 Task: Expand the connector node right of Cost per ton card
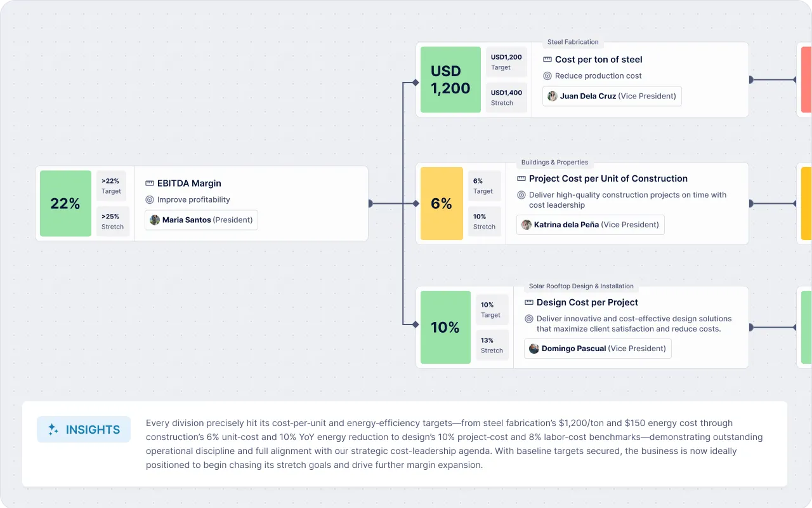[x=750, y=80]
